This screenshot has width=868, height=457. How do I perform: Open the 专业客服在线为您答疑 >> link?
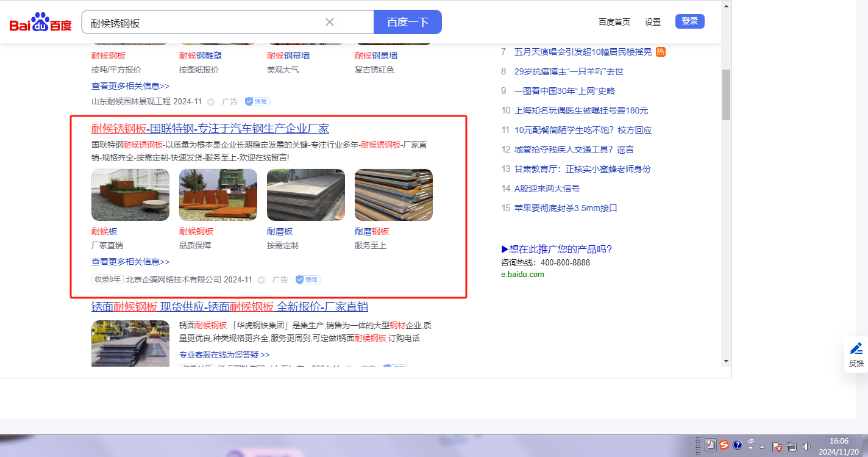(224, 354)
